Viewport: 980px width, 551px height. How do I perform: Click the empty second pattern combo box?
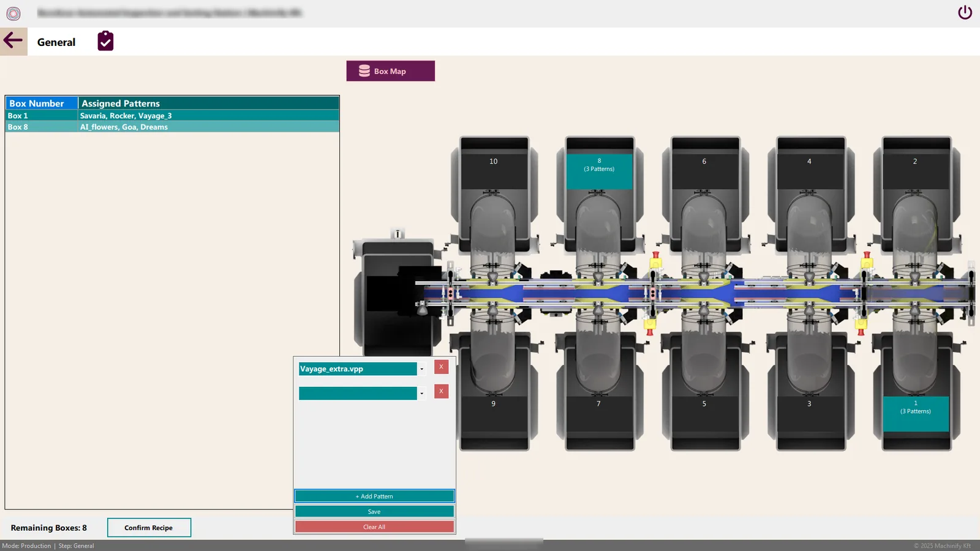point(362,393)
